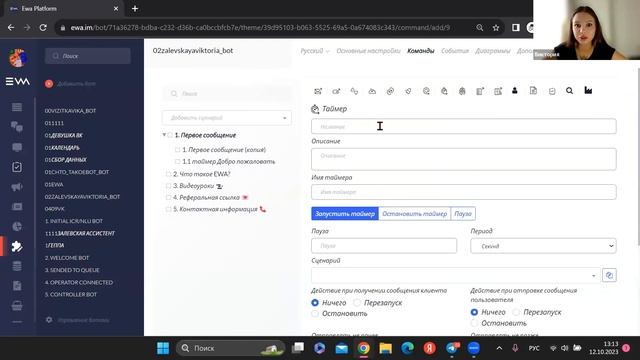Click the Пауза mode button
Image resolution: width=640 pixels, height=360 pixels.
[x=463, y=214]
